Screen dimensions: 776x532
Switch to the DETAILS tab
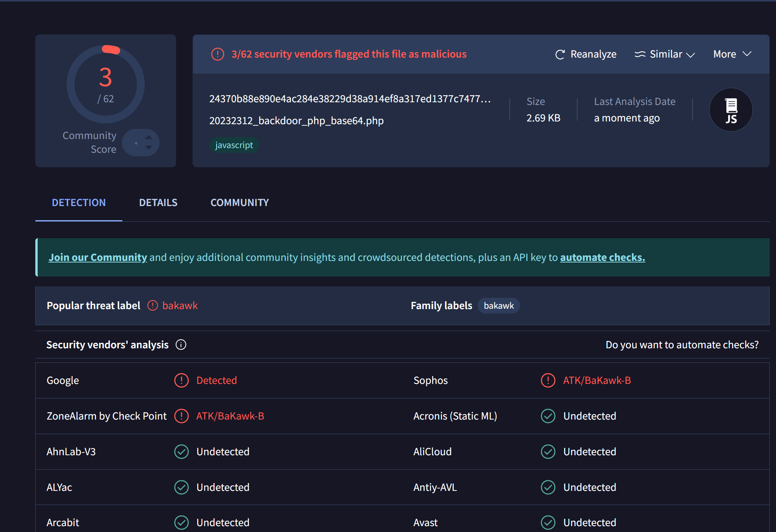point(158,203)
